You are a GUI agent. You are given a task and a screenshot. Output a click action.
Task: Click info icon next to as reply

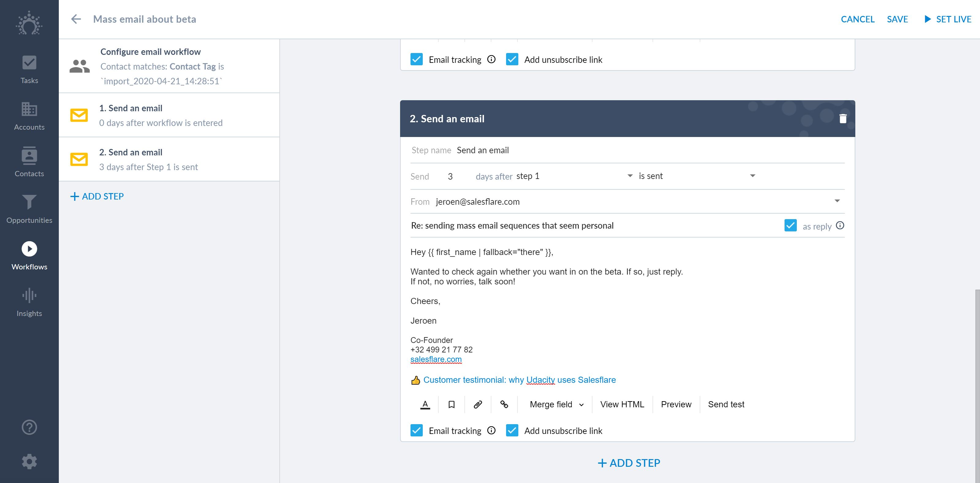pyautogui.click(x=840, y=226)
